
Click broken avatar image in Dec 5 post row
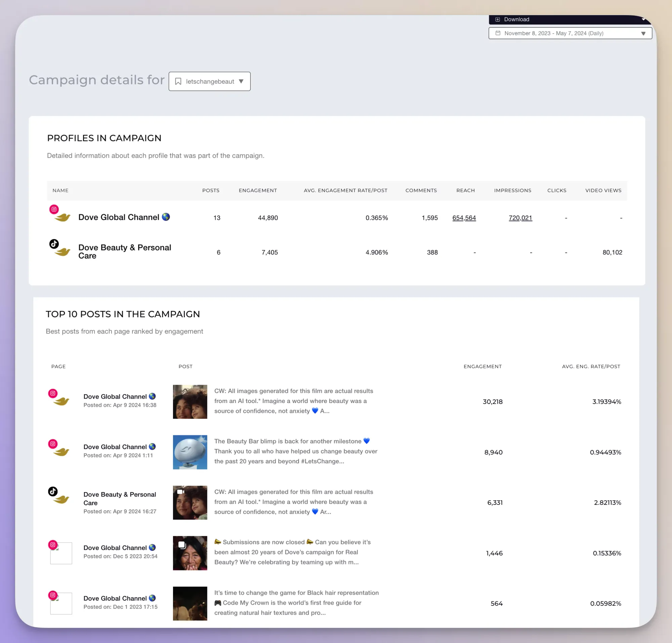(x=61, y=553)
